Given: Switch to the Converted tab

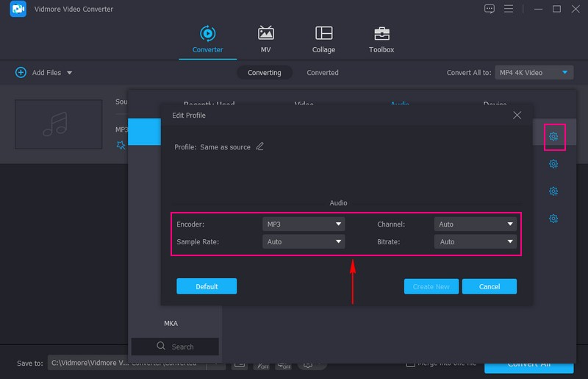Looking at the screenshot, I should point(323,73).
